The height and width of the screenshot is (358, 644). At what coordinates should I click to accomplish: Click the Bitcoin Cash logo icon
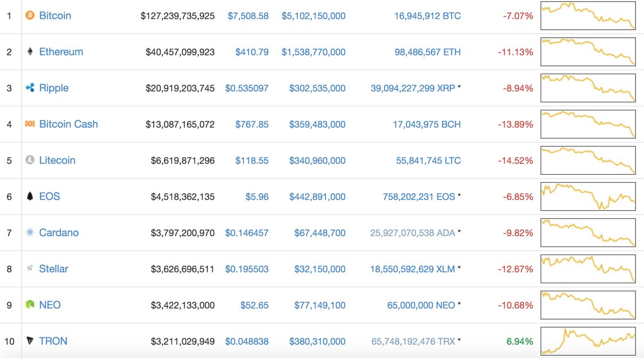click(x=30, y=124)
